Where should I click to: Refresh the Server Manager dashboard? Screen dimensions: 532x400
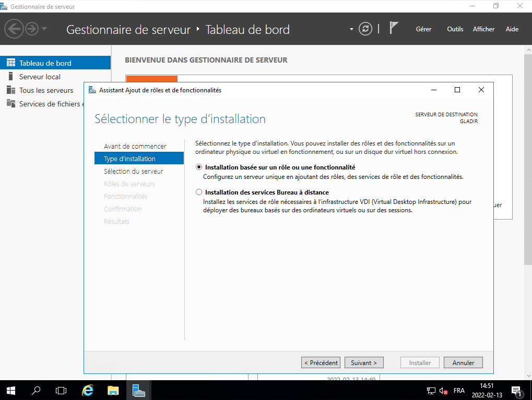coord(365,29)
